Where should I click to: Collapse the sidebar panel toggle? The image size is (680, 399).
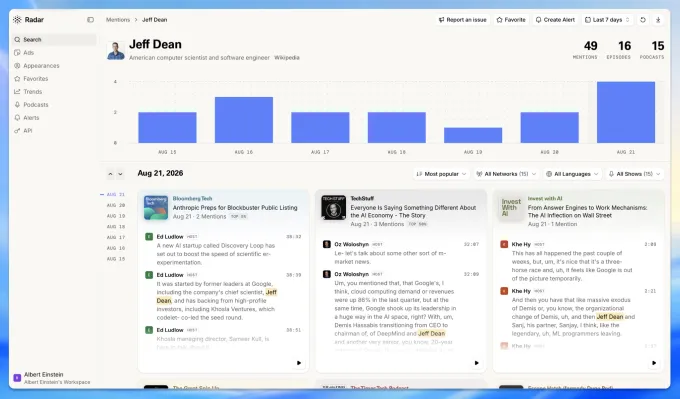90,20
